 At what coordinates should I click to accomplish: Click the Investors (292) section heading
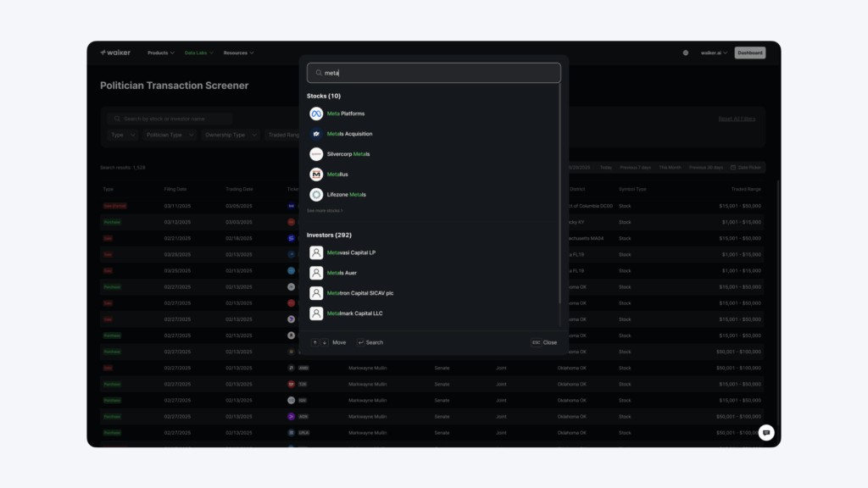[329, 236]
